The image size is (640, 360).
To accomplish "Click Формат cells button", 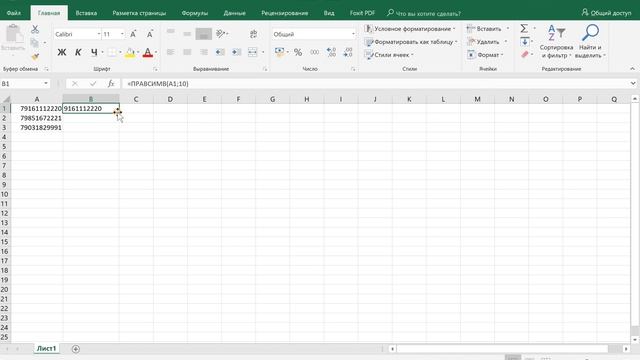I will tap(485, 55).
